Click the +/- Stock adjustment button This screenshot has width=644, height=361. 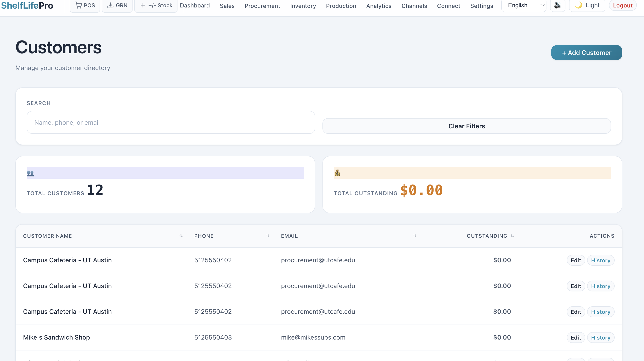[x=156, y=5]
